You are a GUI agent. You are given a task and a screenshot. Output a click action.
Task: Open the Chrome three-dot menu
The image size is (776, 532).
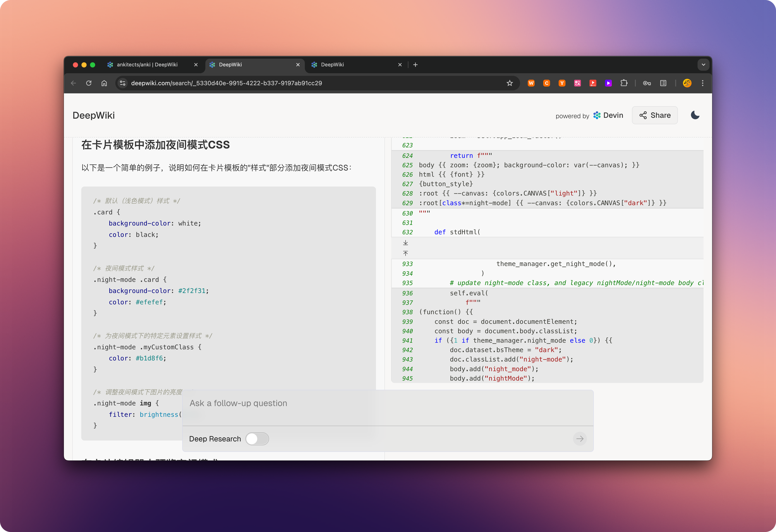click(702, 83)
